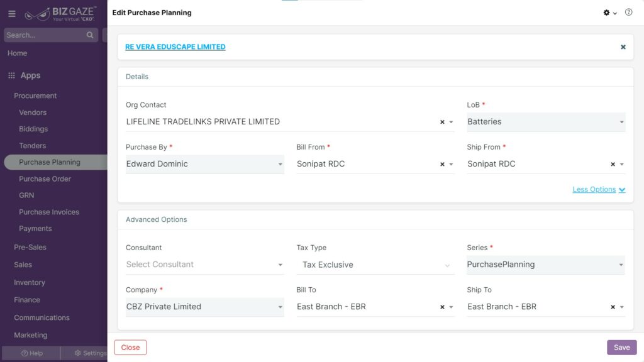Open the Company dropdown
Image resolution: width=644 pixels, height=362 pixels.
pyautogui.click(x=204, y=307)
